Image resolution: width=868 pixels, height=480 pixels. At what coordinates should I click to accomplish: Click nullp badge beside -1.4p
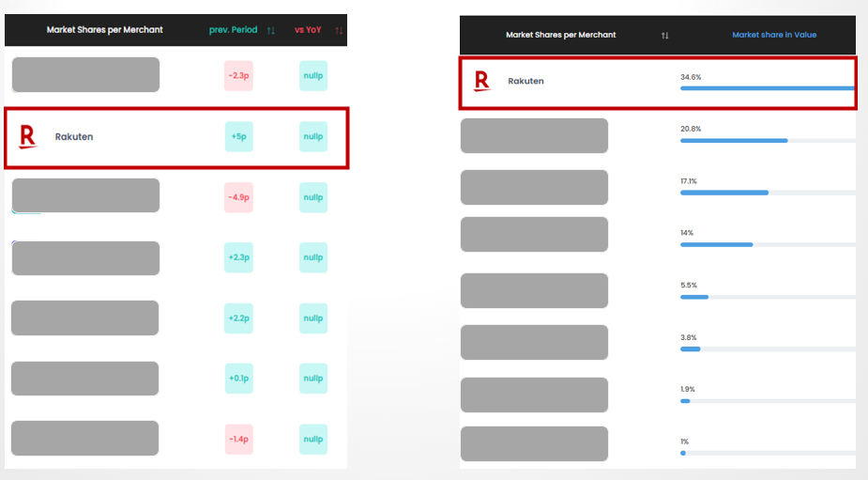(313, 439)
